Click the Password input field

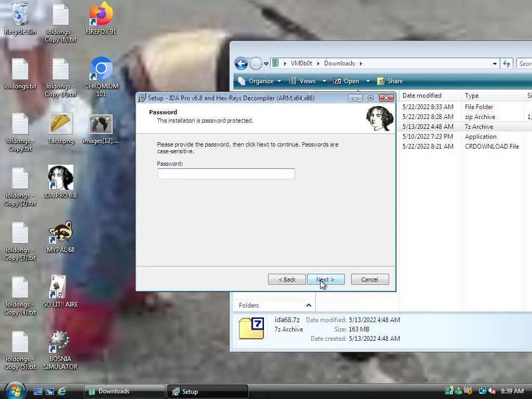pyautogui.click(x=226, y=174)
